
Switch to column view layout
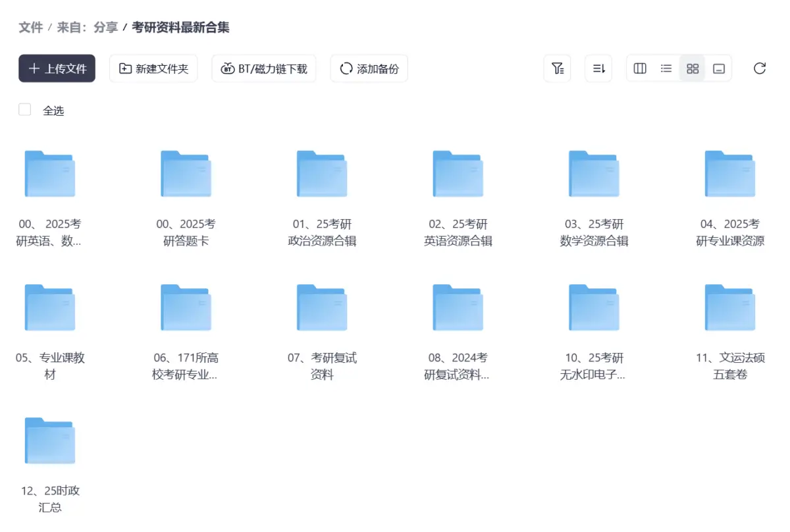click(x=640, y=68)
